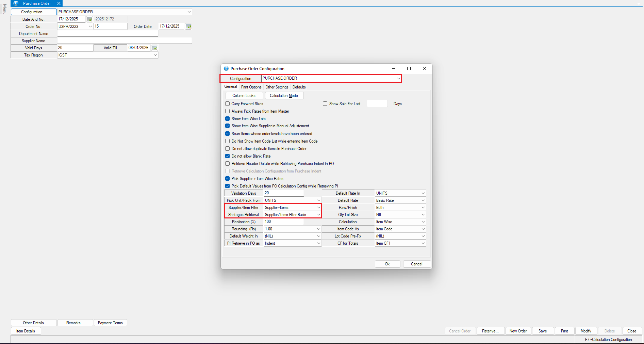Maximize the Purchase Order Configuration dialog
644x344 pixels.
click(409, 68)
